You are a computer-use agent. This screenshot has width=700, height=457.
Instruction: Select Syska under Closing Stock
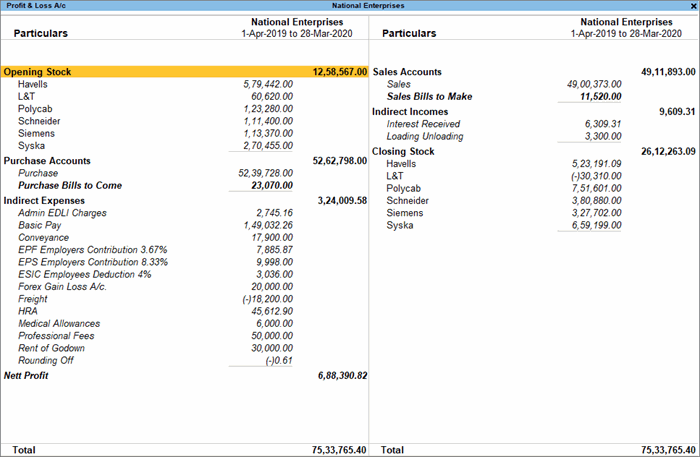coord(399,225)
